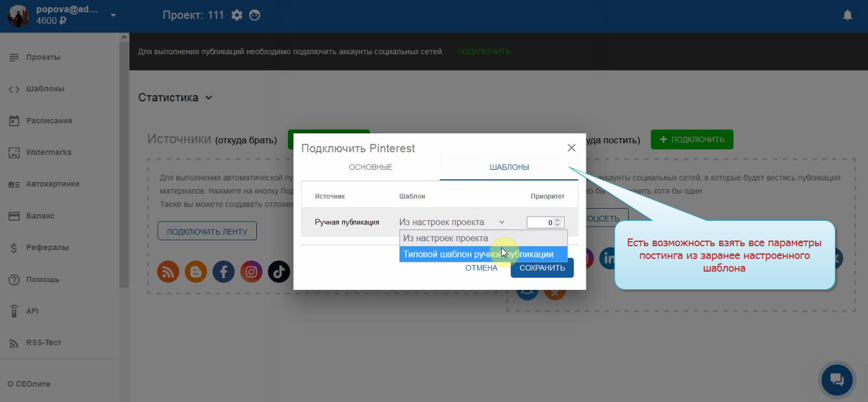Switch to the ШАБЛОНЫ tab
Viewport: 868px width, 402px height.
pos(510,167)
